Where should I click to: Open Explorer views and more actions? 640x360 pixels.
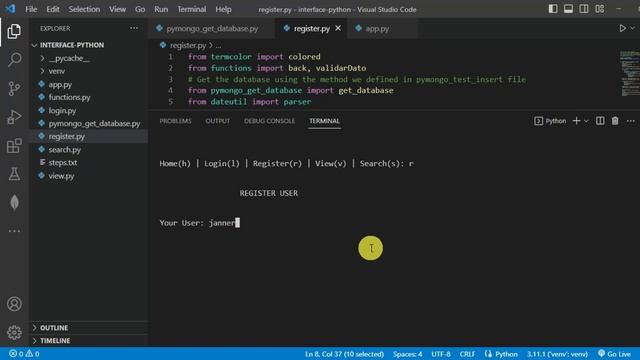[134, 28]
